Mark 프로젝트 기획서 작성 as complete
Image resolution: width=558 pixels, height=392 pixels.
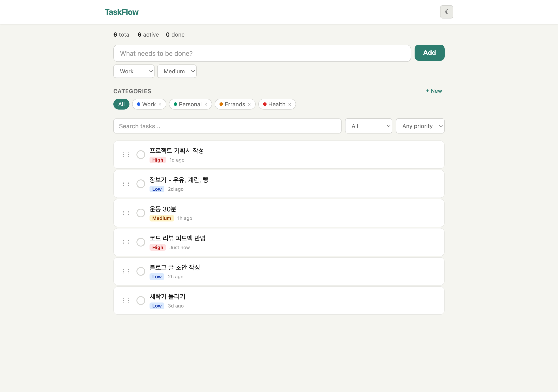point(141,154)
